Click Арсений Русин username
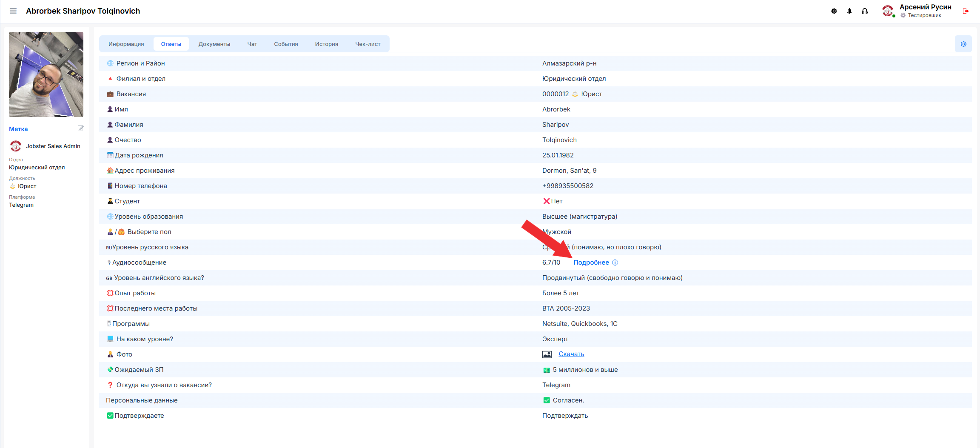980x448 pixels. 925,7
